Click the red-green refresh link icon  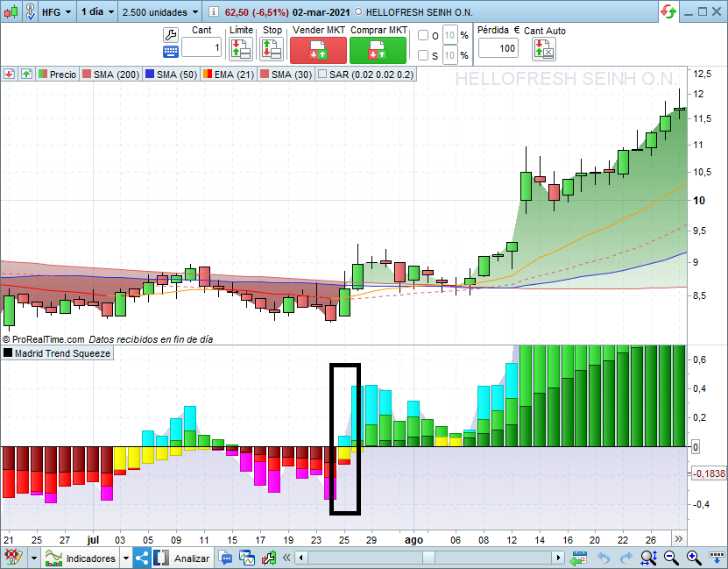668,11
